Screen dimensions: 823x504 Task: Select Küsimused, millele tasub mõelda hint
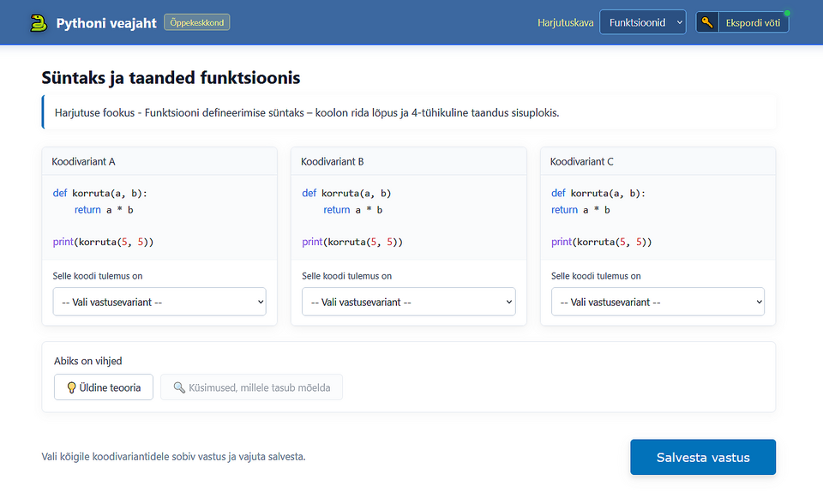251,387
